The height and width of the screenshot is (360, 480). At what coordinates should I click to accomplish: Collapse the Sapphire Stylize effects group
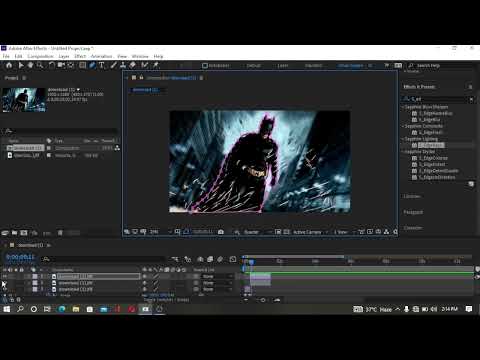point(403,152)
